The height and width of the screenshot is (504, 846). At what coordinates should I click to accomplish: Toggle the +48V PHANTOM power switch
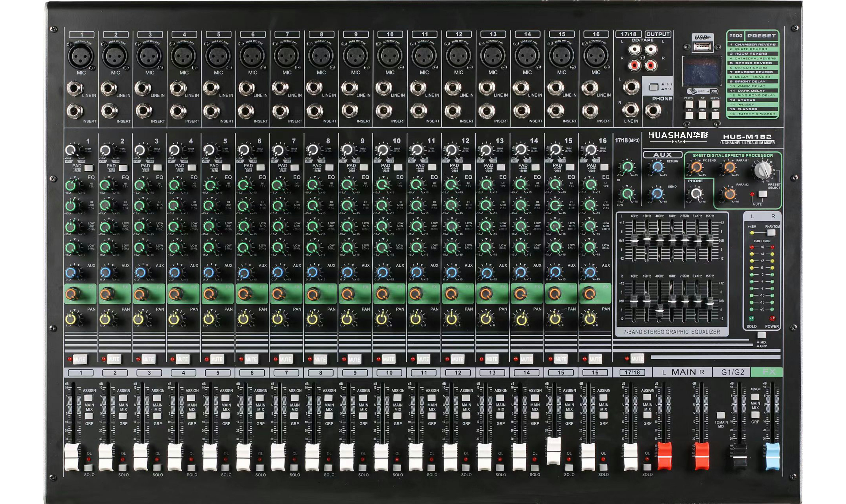[x=771, y=233]
